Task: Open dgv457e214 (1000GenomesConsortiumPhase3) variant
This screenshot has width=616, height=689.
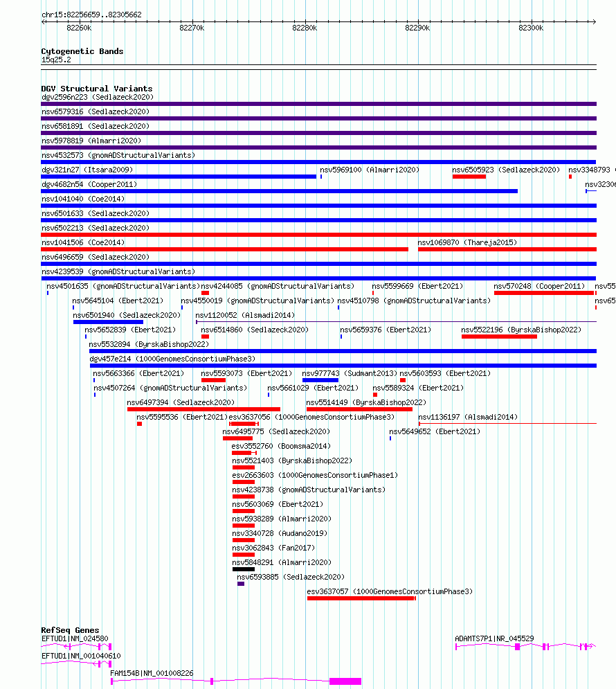Action: tap(172, 359)
